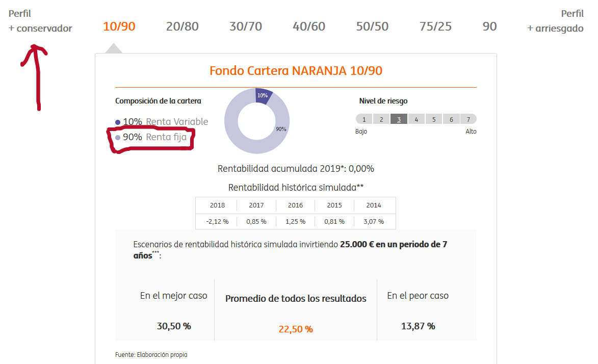Click the highlighted risk level 3 box
The width and height of the screenshot is (598, 364).
pyautogui.click(x=399, y=119)
